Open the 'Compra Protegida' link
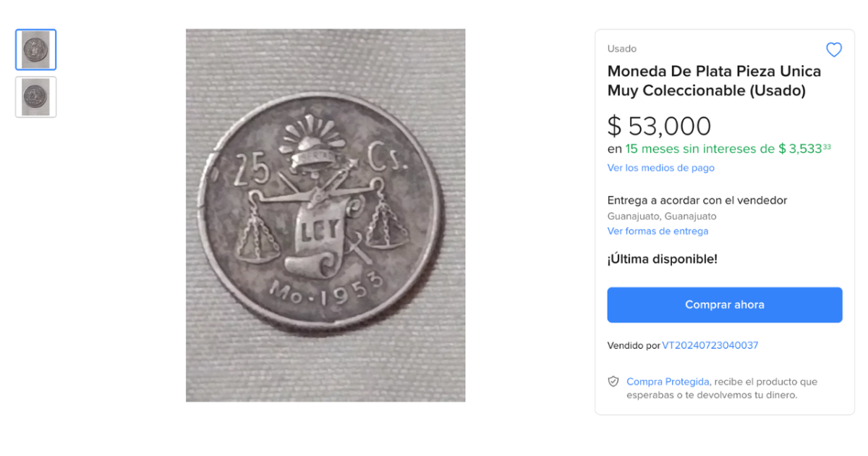 (668, 381)
